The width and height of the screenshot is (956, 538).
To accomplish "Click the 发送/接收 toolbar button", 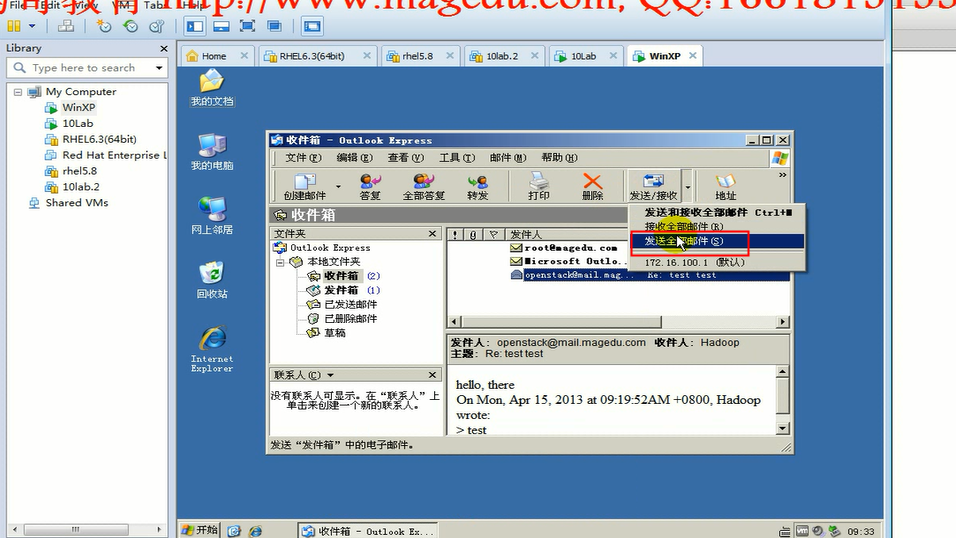I will 653,186.
